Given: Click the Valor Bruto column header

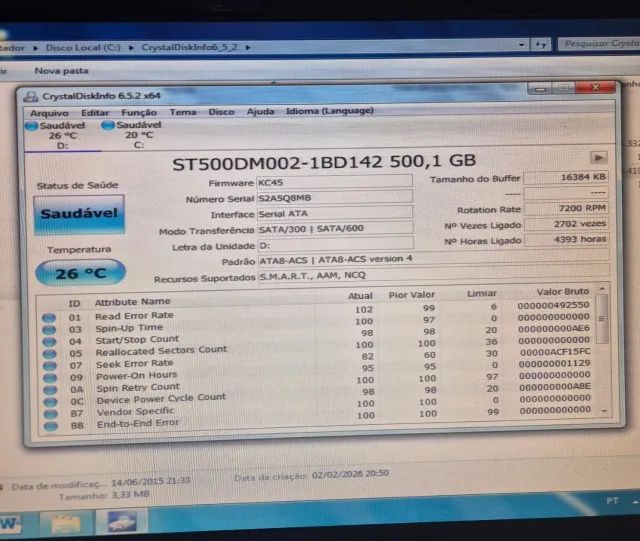Looking at the screenshot, I should point(562,292).
